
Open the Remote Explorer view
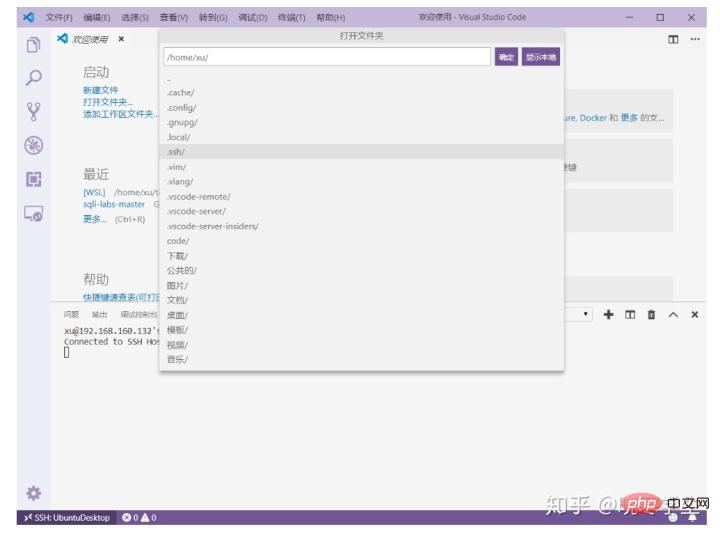tap(33, 214)
